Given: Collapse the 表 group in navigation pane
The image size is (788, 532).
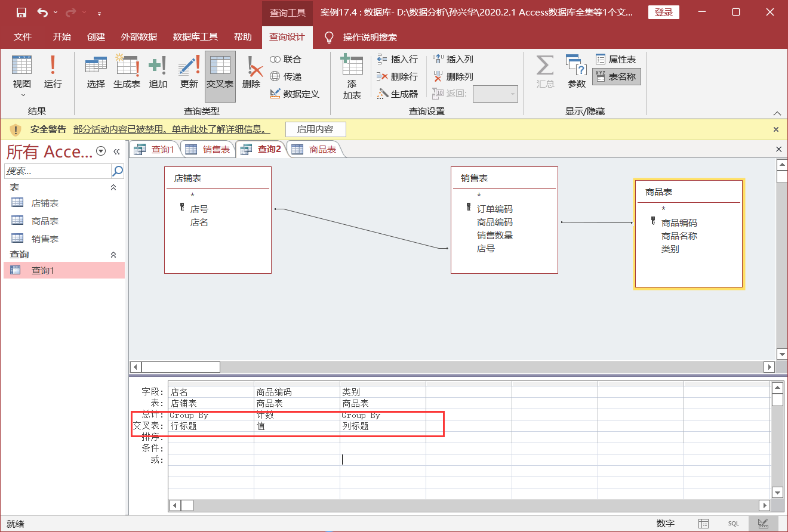Looking at the screenshot, I should click(113, 187).
